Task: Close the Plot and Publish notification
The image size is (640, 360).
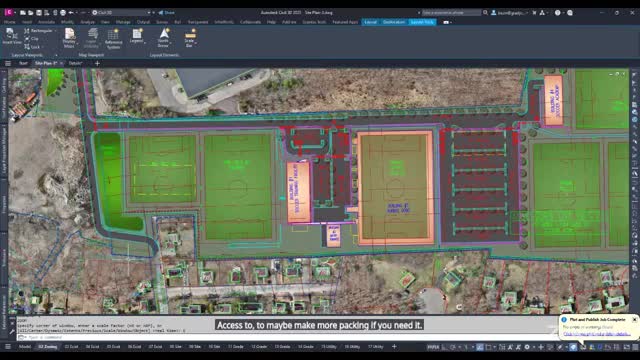Action: tap(634, 319)
